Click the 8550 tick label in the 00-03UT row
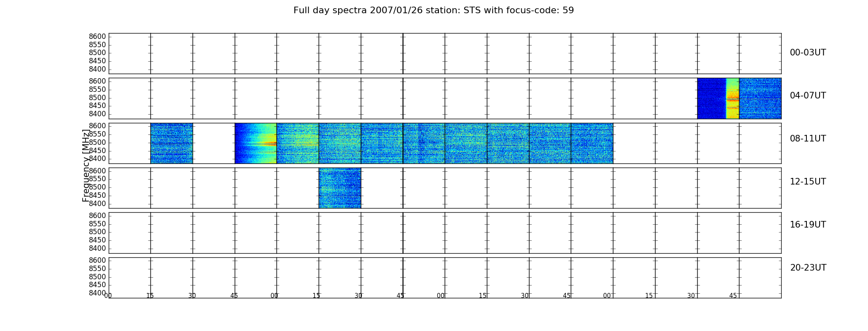The height and width of the screenshot is (331, 868). coord(98,45)
